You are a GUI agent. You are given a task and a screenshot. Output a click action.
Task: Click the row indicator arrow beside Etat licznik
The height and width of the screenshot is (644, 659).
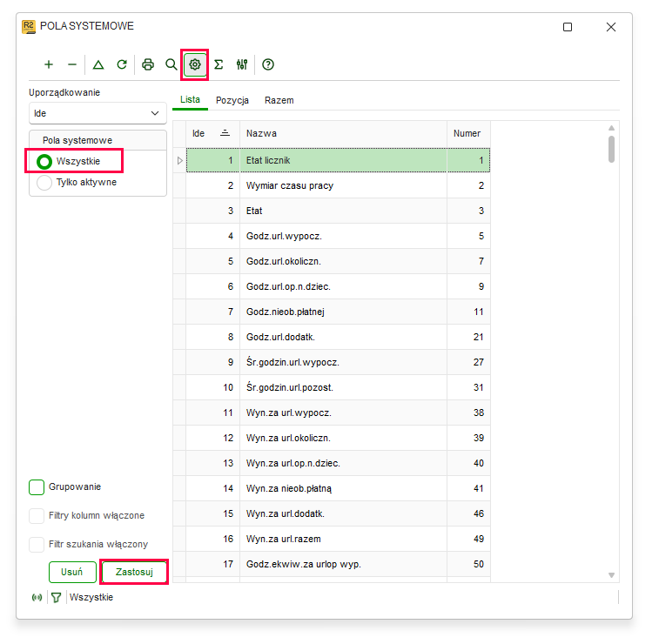click(180, 160)
